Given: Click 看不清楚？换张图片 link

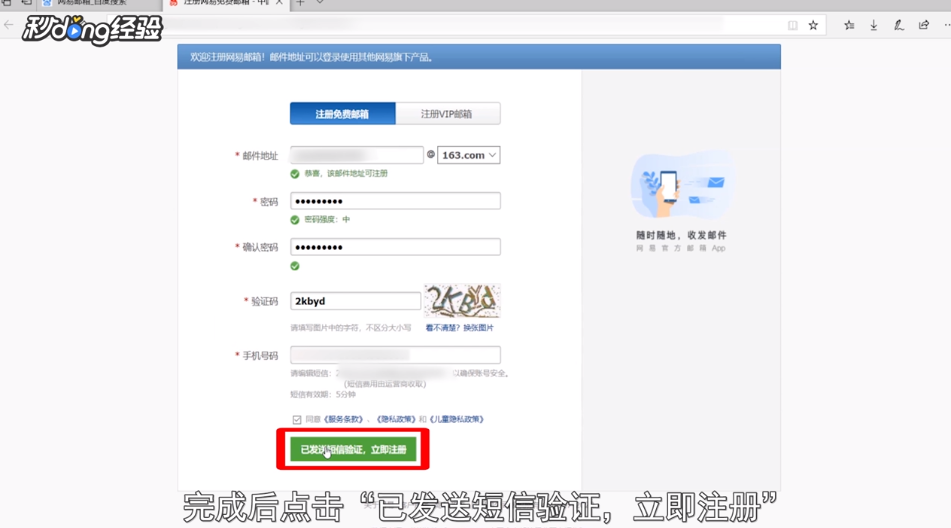Looking at the screenshot, I should click(459, 328).
